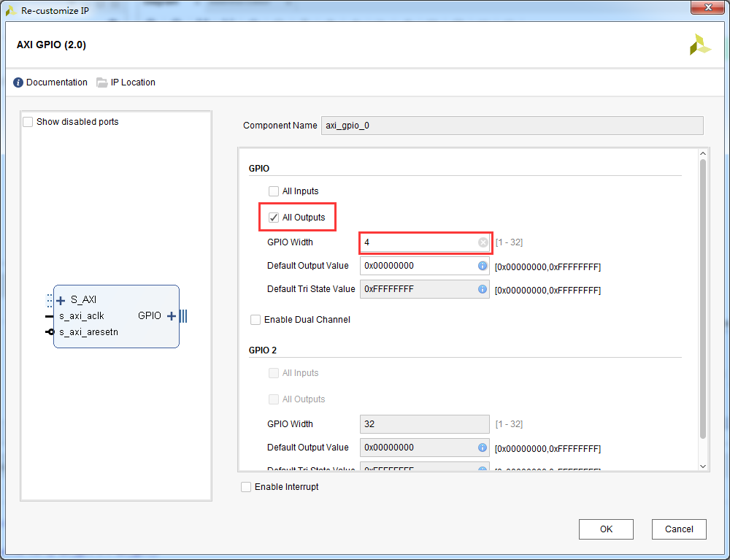730x560 pixels.
Task: Click the IP Location folder icon
Action: point(102,83)
